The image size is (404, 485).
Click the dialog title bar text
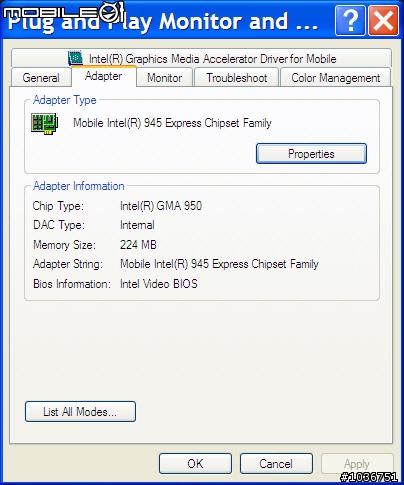(163, 21)
